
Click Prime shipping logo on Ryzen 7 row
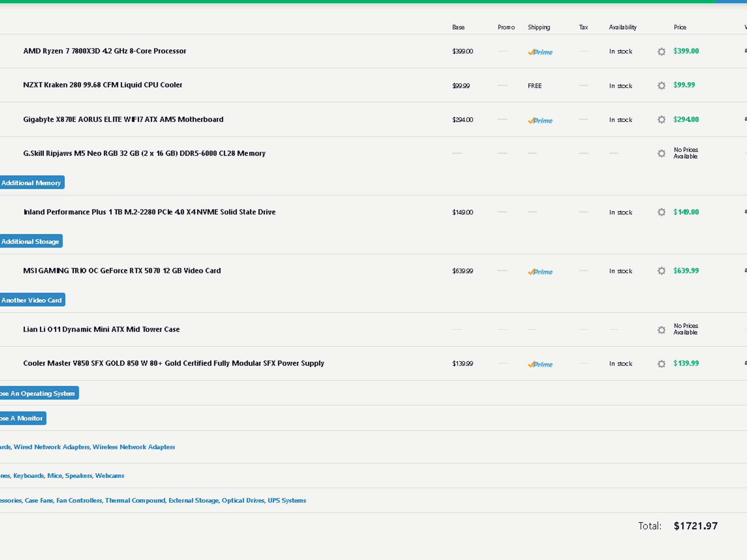(x=540, y=52)
